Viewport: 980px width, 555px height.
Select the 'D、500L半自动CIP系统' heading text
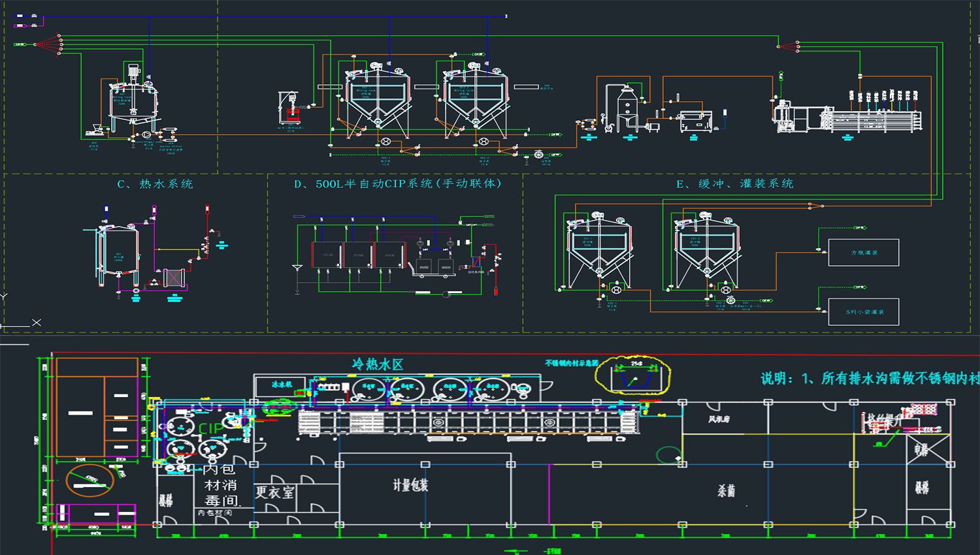tap(398, 184)
